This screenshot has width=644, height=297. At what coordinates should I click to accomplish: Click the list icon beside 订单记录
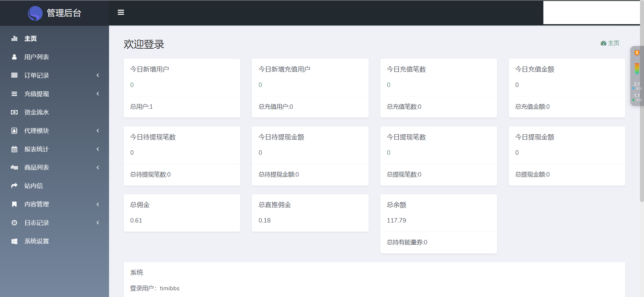tap(14, 76)
